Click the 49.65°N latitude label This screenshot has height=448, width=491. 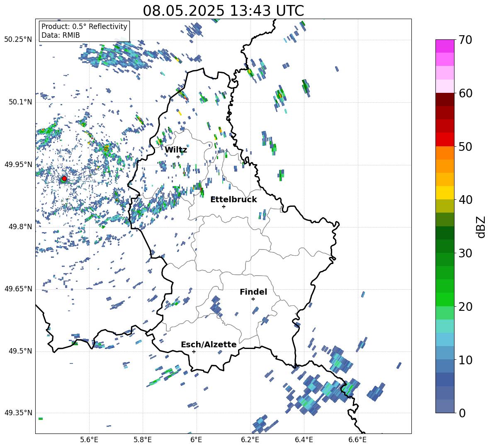click(x=18, y=289)
